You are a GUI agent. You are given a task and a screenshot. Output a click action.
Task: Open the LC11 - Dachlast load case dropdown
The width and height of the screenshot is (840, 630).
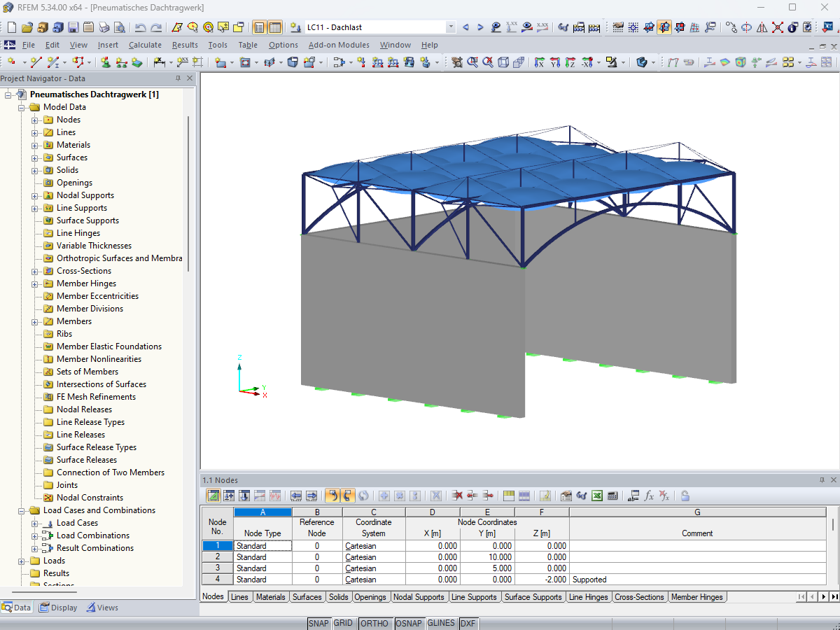450,27
